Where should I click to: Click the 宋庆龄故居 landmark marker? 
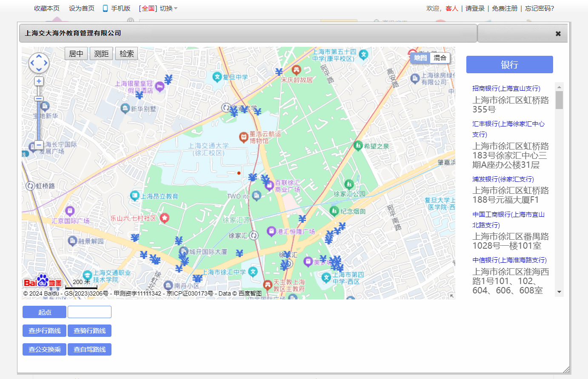coord(297,70)
